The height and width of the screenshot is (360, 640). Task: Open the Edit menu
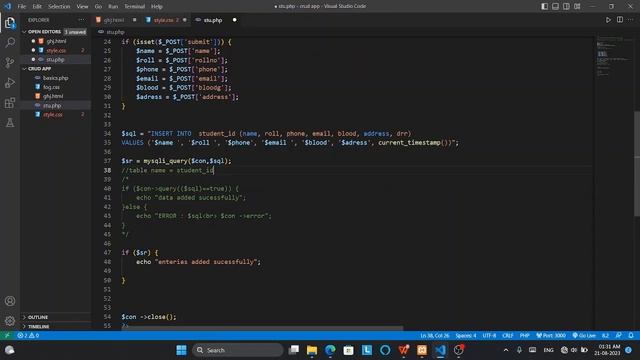click(37, 7)
